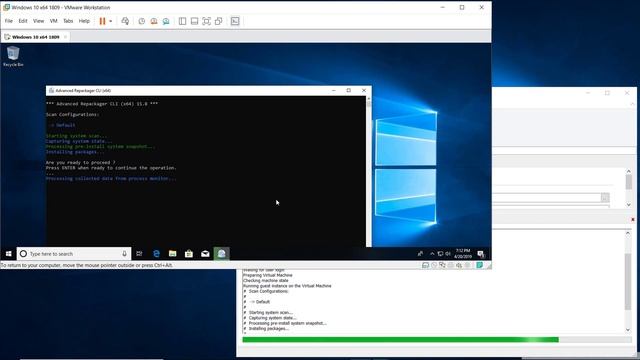This screenshot has height=360, width=640.
Task: Close the Windows 10 x64 1809 tab
Action: [x=65, y=37]
